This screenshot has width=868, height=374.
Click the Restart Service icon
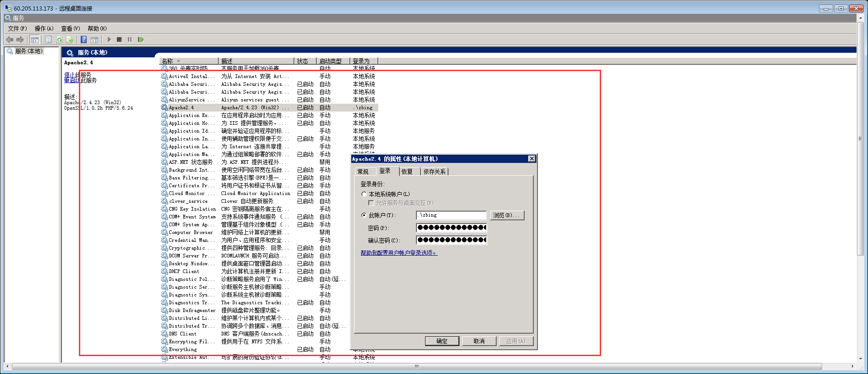(x=141, y=39)
